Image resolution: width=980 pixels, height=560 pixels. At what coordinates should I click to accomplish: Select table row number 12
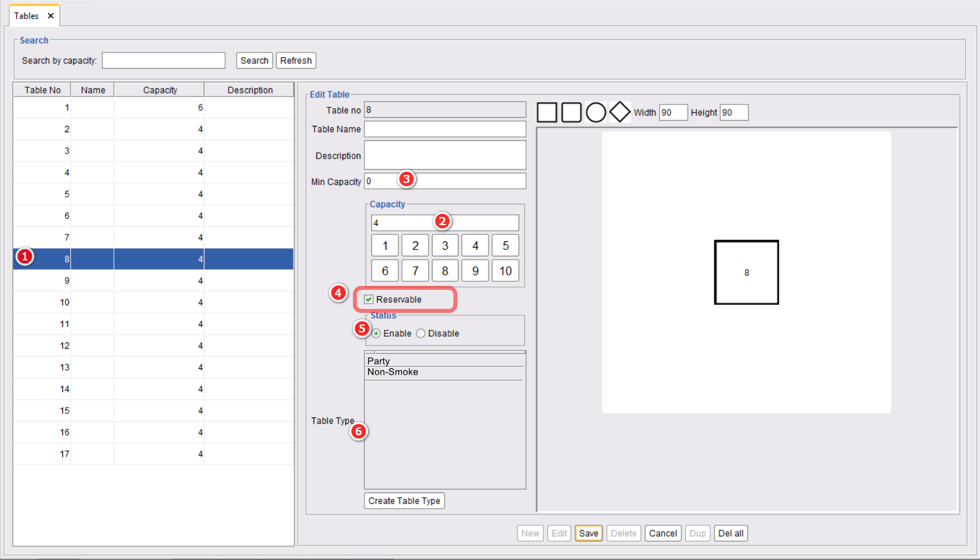point(154,346)
